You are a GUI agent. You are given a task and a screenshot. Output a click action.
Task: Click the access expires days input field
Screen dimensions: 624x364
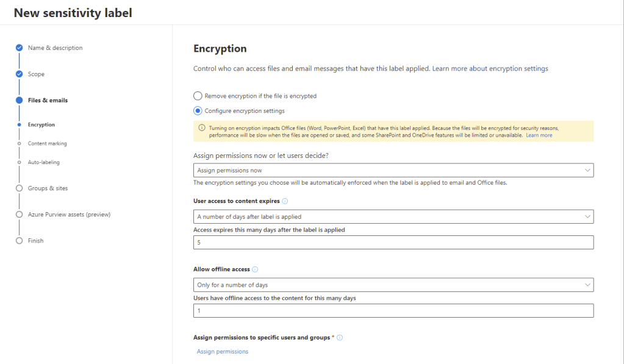click(393, 243)
